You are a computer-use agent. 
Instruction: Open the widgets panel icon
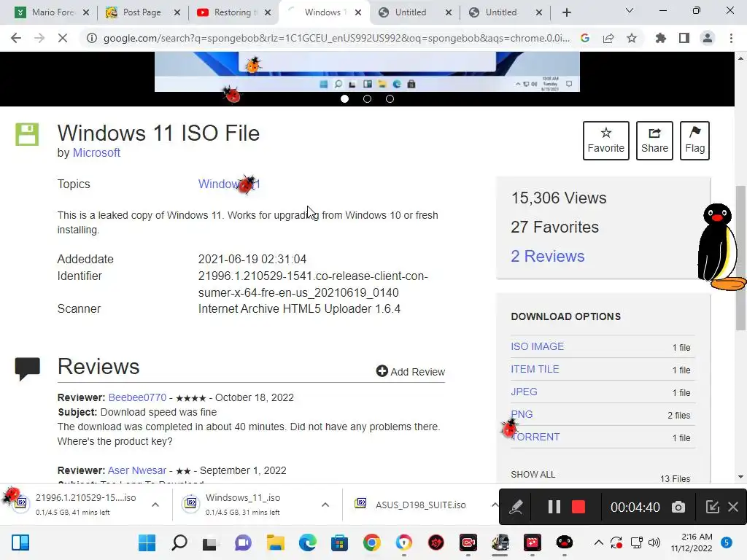[20, 542]
